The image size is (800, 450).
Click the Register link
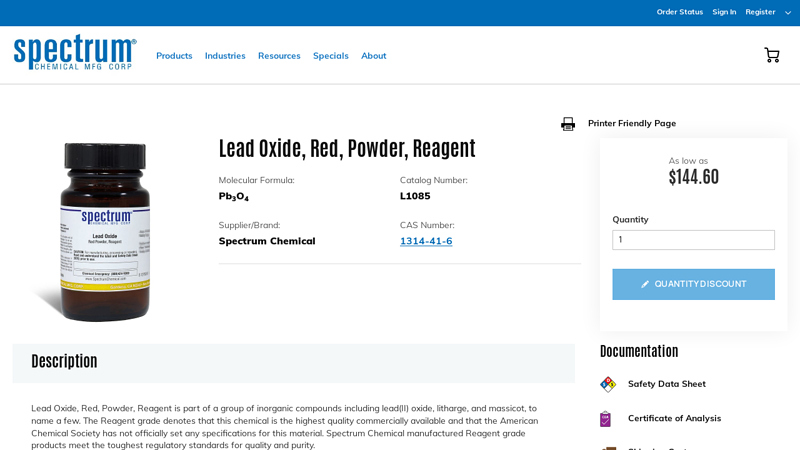760,12
